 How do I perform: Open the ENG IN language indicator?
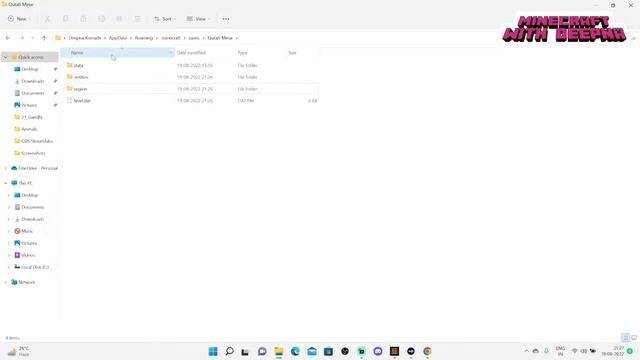[x=560, y=351]
